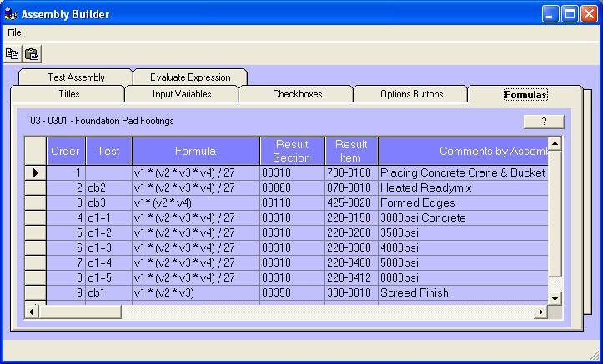Click the grid's vertical scrollbar up arrow

click(555, 144)
